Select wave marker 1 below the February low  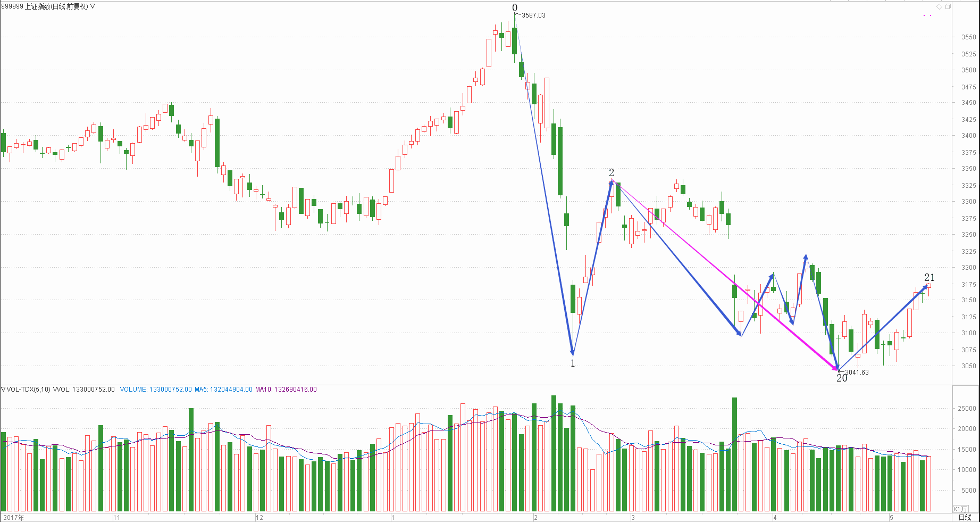(x=573, y=363)
